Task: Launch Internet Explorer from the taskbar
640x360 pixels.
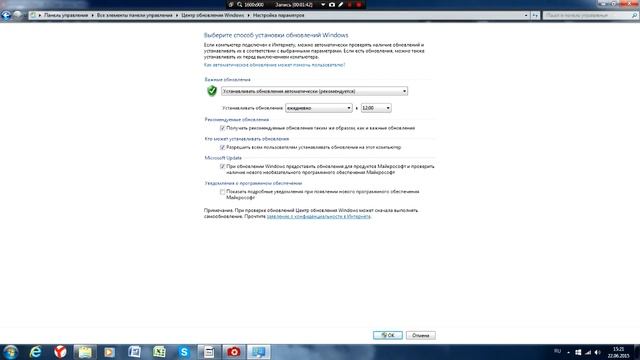Action: (36, 351)
